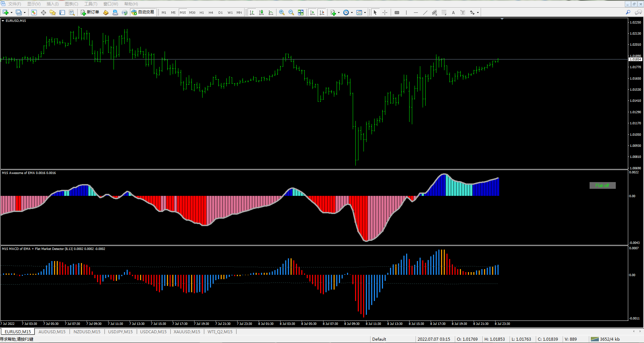Activate the standard cursor arrow

coord(375,12)
